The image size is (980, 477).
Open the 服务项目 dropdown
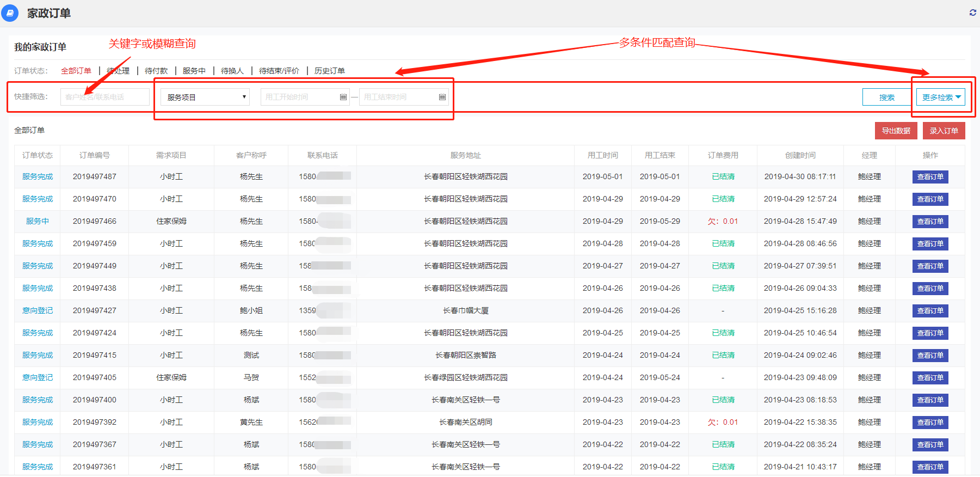205,97
